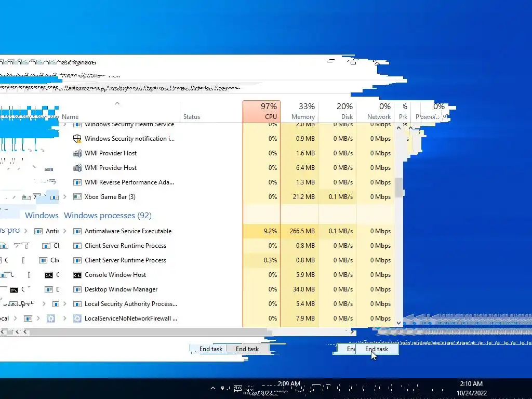Click the 0.1 MB/s disk cell of Xbox Game Bar
The image size is (532, 399).
pos(337,197)
